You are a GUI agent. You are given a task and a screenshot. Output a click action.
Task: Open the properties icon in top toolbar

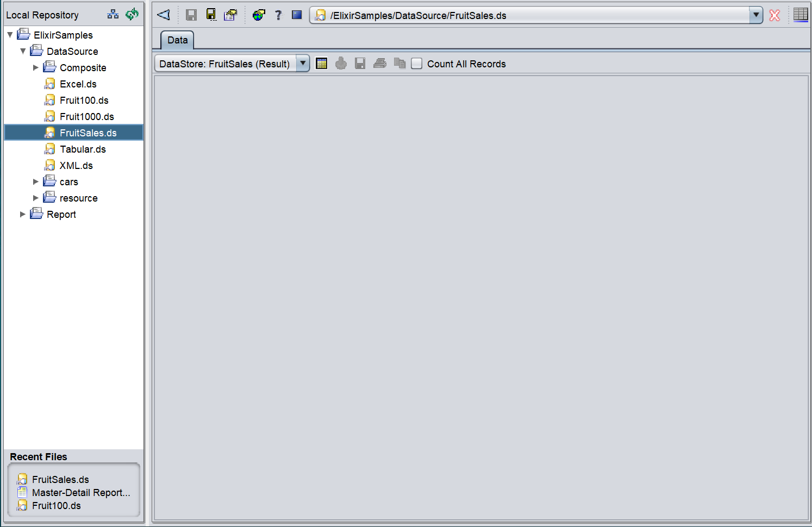(230, 15)
